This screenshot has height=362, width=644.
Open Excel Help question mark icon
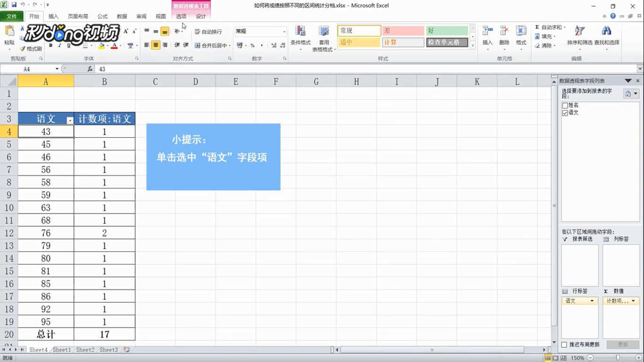point(613,16)
